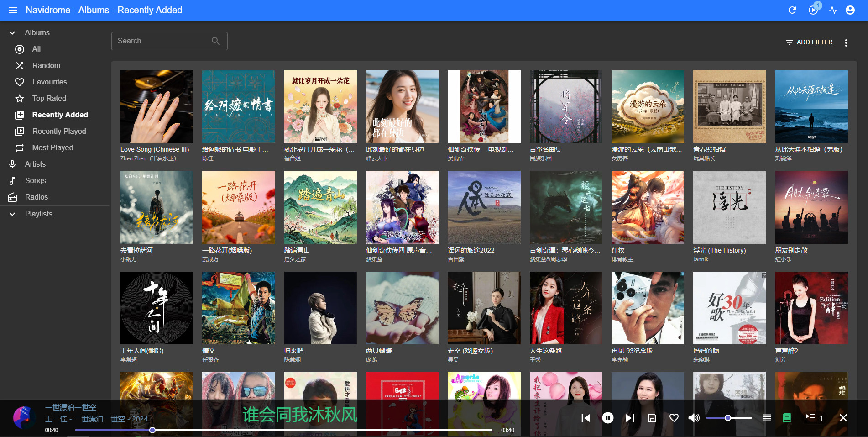Click the search magnifier icon
Viewport: 868px width, 437px height.
(x=215, y=41)
